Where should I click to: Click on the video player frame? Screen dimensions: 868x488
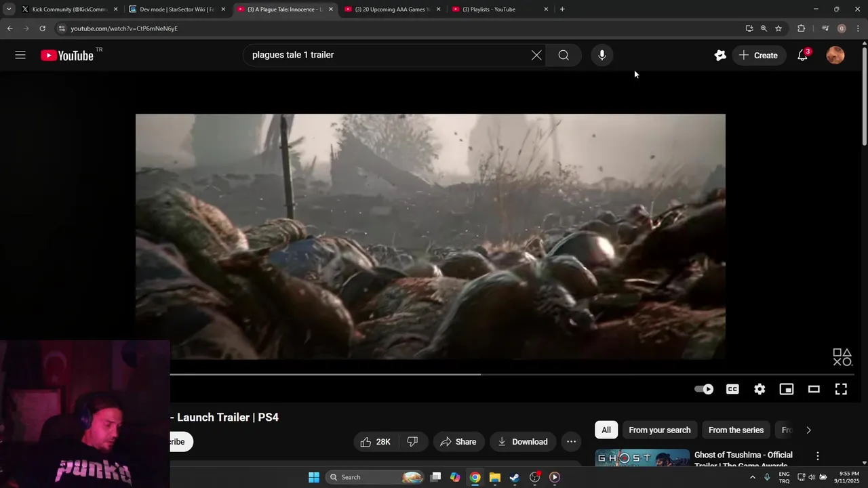tap(431, 237)
